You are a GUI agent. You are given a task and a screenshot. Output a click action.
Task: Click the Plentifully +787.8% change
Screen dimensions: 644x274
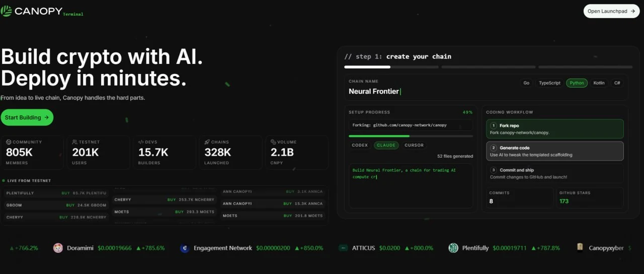(x=546, y=248)
